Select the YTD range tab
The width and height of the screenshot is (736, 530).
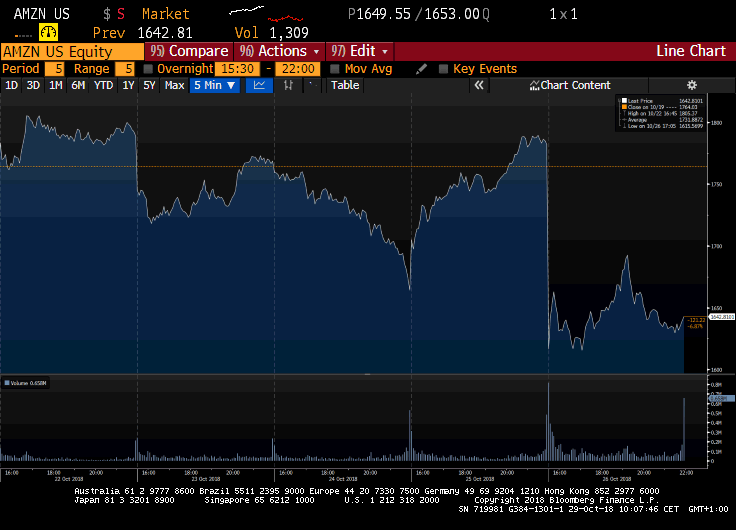point(103,85)
